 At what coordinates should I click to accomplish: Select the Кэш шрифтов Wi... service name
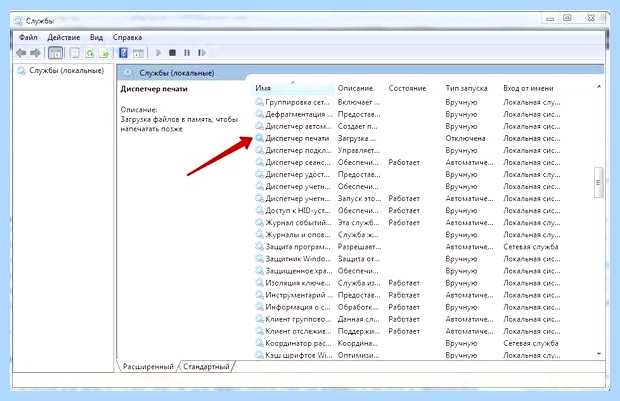pyautogui.click(x=299, y=355)
